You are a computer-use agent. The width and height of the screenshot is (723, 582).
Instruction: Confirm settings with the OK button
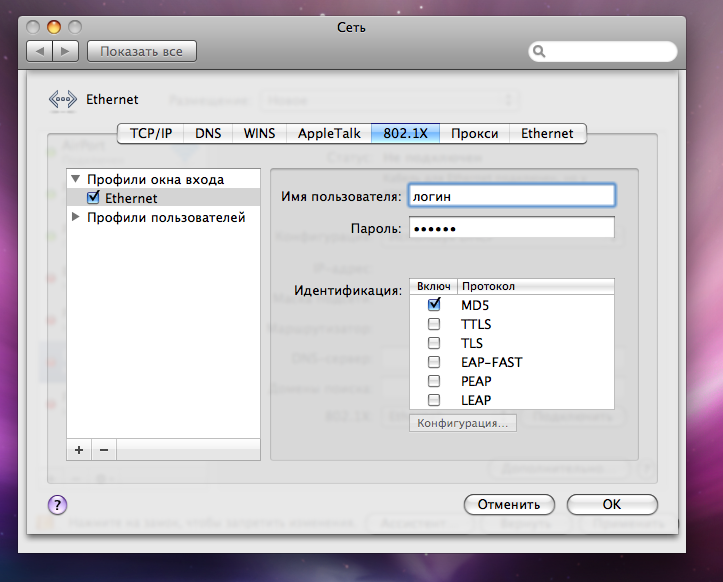[612, 505]
